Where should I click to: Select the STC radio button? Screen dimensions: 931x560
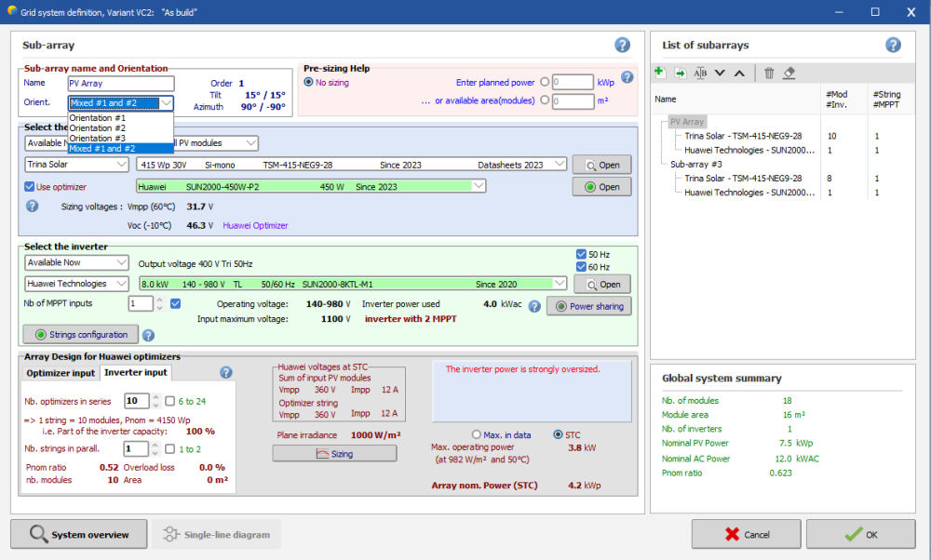(x=559, y=434)
